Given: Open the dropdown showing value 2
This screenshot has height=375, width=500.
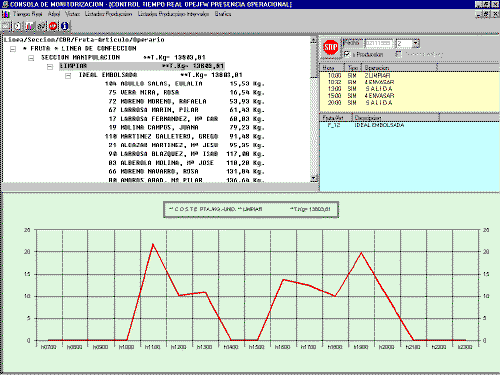Looking at the screenshot, I should coord(415,43).
